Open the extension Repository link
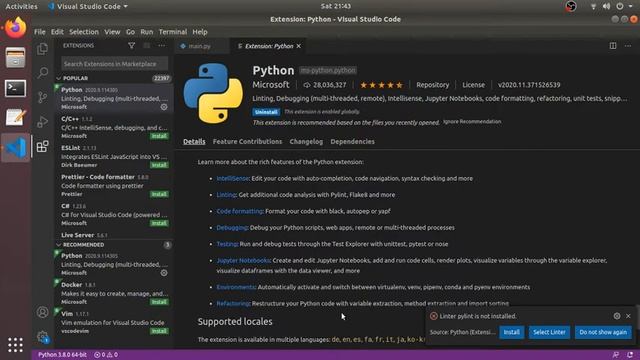Viewport: 640px width, 360px height. pos(433,85)
